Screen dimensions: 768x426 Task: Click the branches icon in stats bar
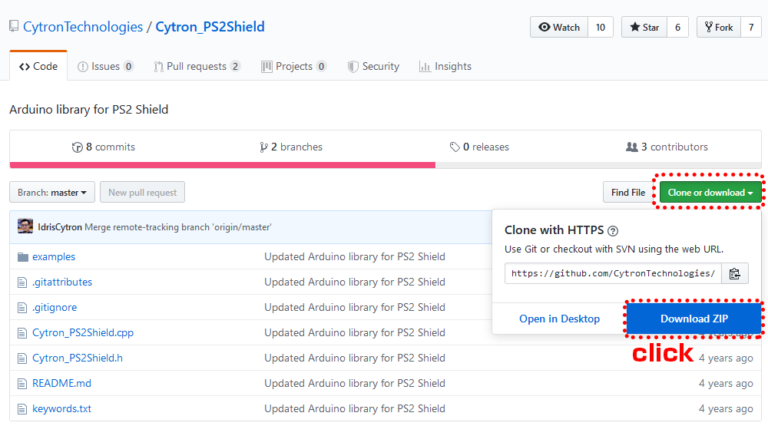[263, 147]
